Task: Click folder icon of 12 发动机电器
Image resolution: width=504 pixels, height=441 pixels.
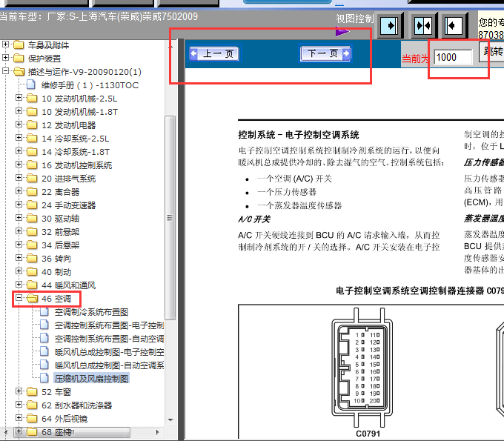Action: (32, 125)
